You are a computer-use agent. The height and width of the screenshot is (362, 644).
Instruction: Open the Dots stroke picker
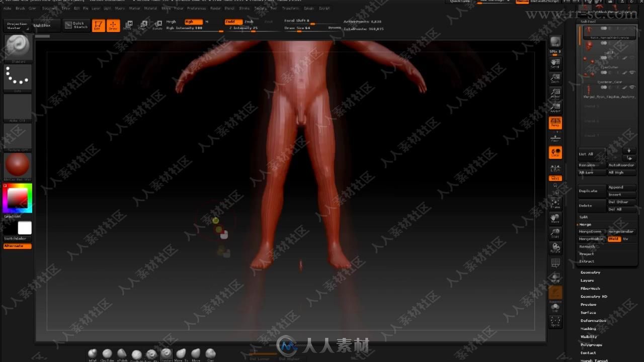click(x=18, y=78)
